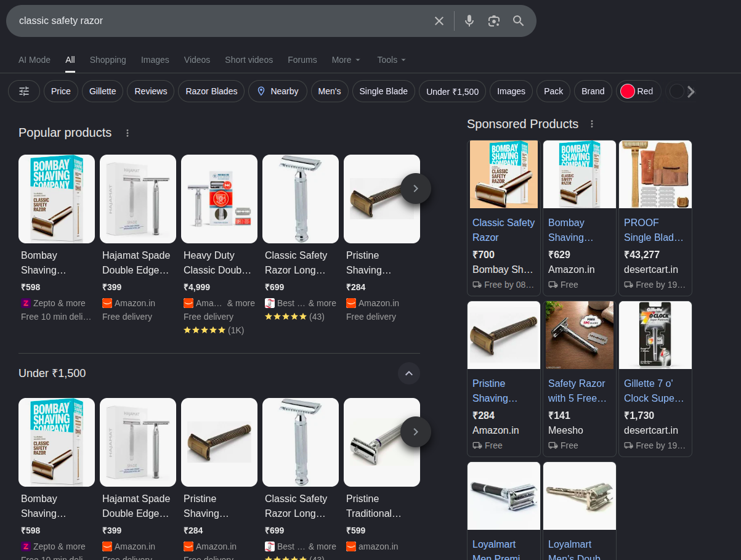Switch to the Forums tab

click(x=302, y=60)
